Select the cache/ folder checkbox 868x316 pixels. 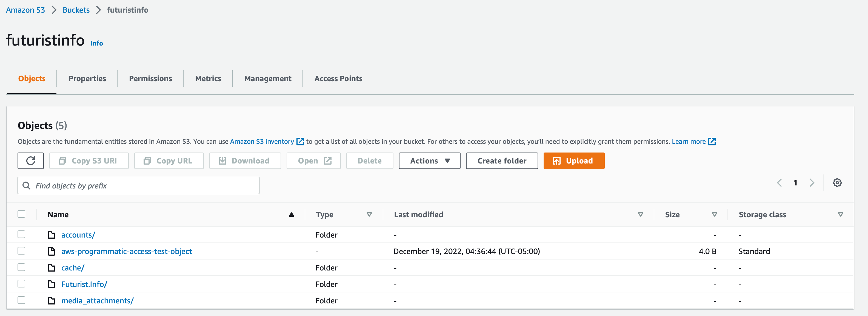(22, 267)
